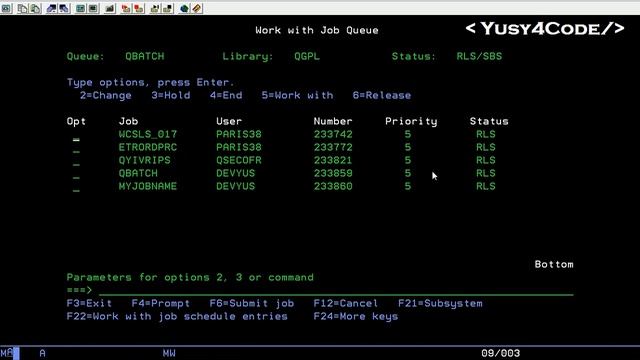
Task: Click the Print Screen toolbar icon
Action: (x=6, y=8)
